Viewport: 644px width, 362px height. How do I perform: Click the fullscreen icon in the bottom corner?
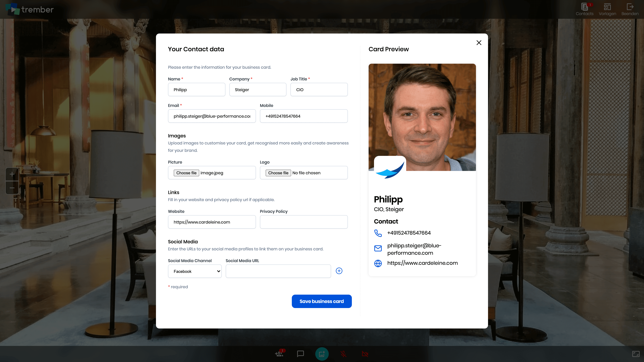(636, 354)
